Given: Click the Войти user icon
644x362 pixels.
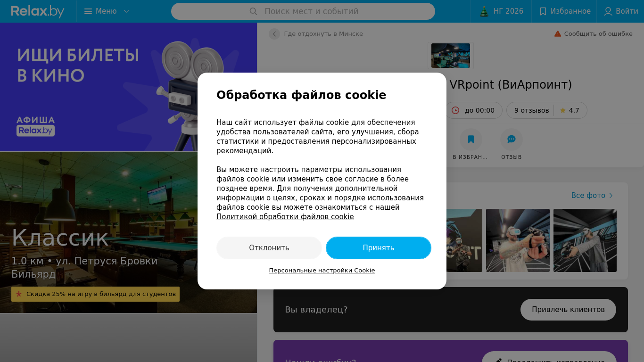Looking at the screenshot, I should 608,11.
